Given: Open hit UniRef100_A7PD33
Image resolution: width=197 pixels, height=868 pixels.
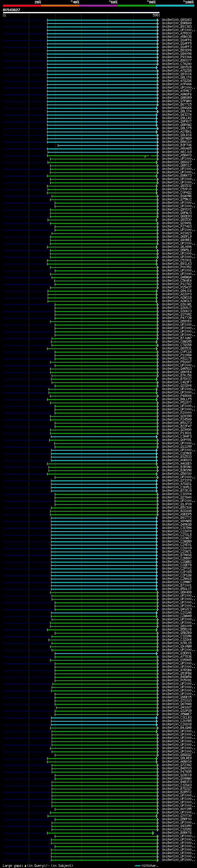Looking at the screenshot, I should [x=177, y=33].
